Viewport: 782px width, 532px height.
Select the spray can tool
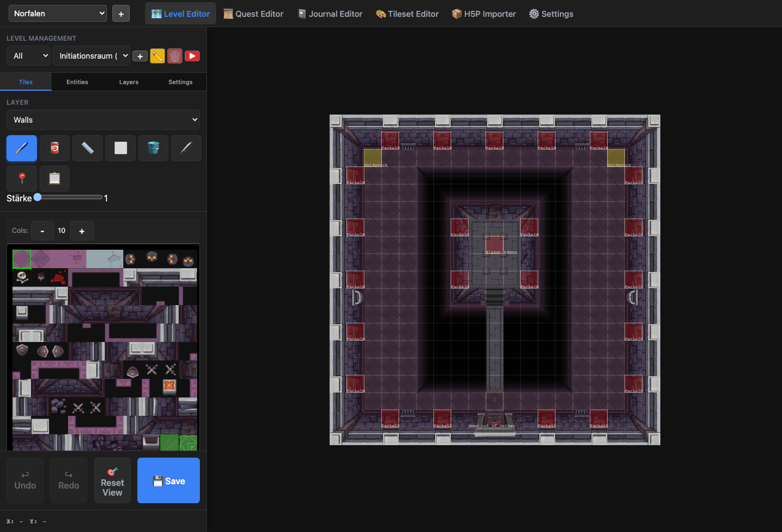[54, 148]
